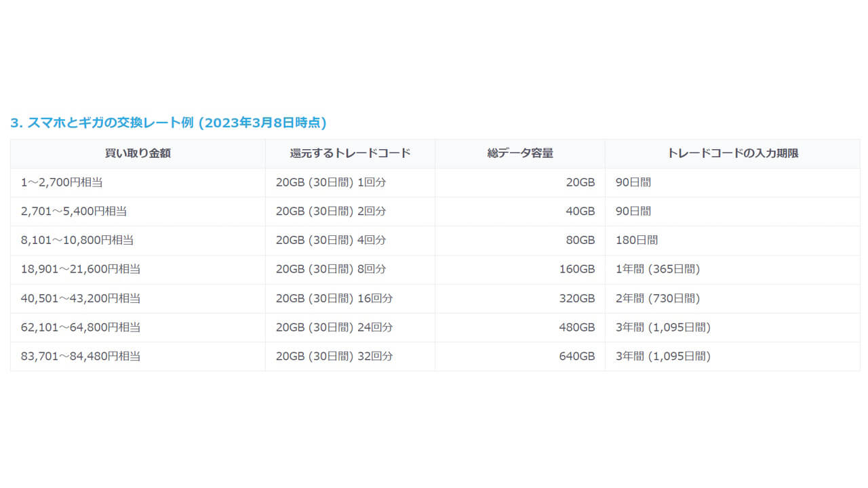The height and width of the screenshot is (488, 868).
Task: Click the 買い取り金額 column header
Action: tap(138, 153)
